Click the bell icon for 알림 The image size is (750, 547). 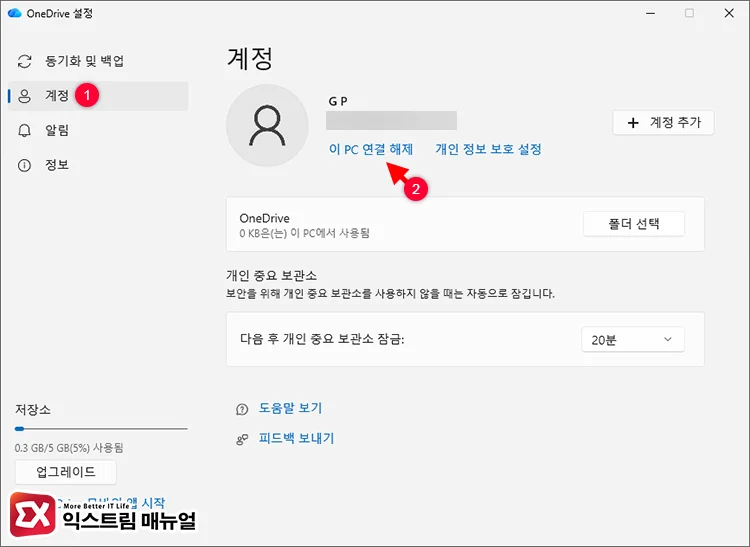point(25,130)
